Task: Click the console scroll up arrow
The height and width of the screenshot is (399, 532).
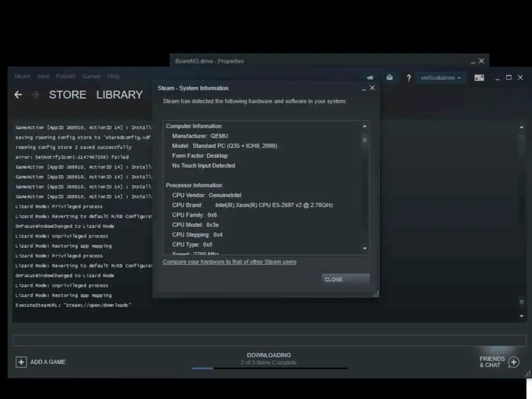Action: click(522, 127)
